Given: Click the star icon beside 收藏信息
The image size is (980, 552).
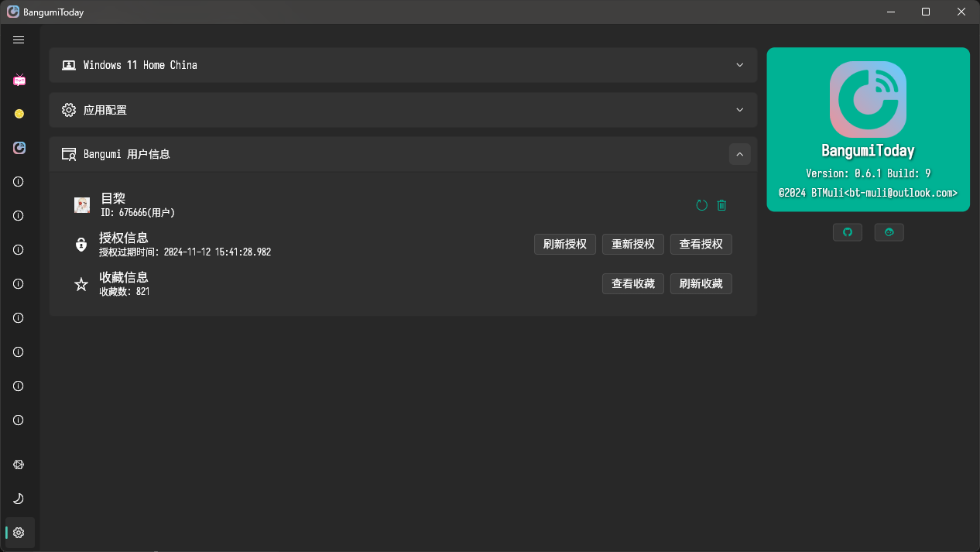Looking at the screenshot, I should [x=81, y=284].
